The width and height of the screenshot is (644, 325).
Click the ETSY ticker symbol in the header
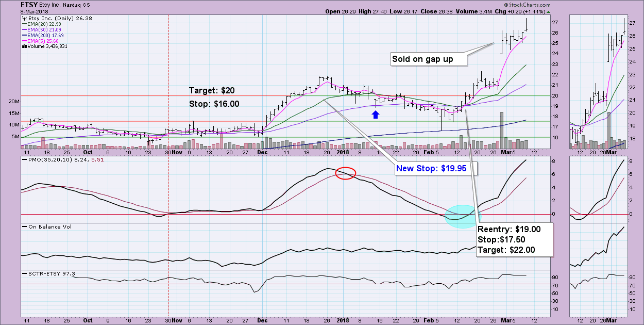click(28, 5)
